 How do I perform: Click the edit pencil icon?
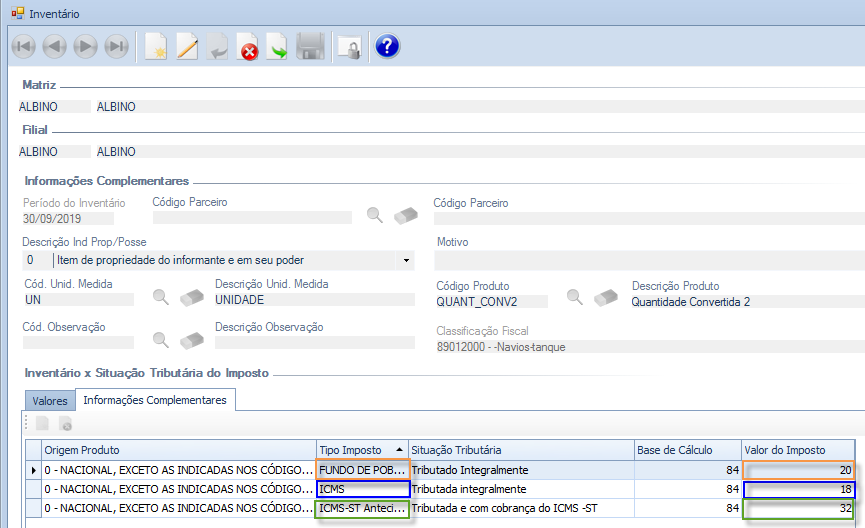(x=186, y=47)
